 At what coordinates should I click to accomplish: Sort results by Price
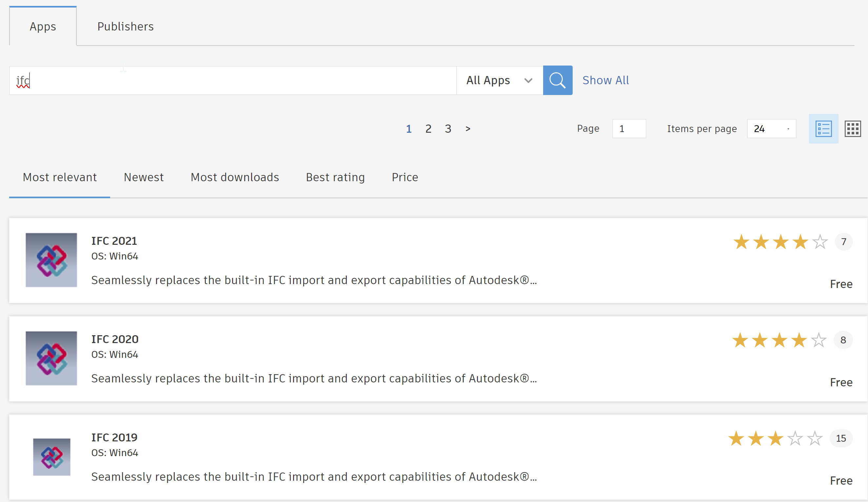click(x=405, y=177)
